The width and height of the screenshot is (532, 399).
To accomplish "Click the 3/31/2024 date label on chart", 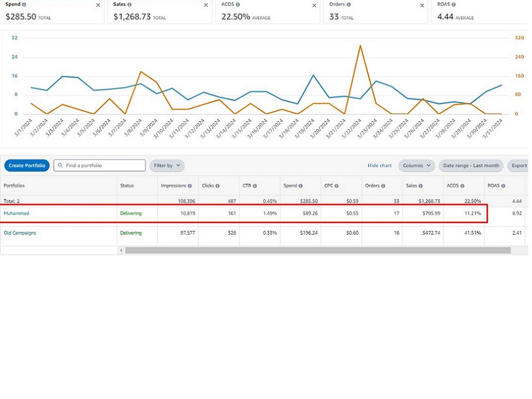I will [492, 129].
